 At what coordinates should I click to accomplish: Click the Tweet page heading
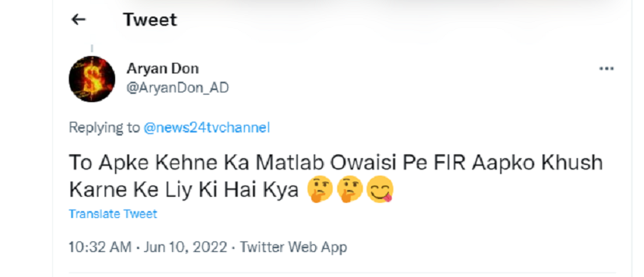pyautogui.click(x=150, y=20)
